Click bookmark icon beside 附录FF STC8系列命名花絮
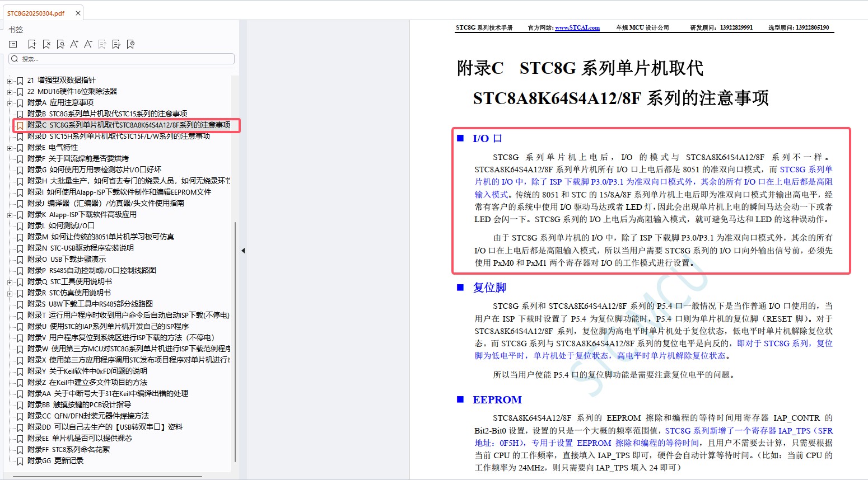This screenshot has height=480, width=868. 20,450
